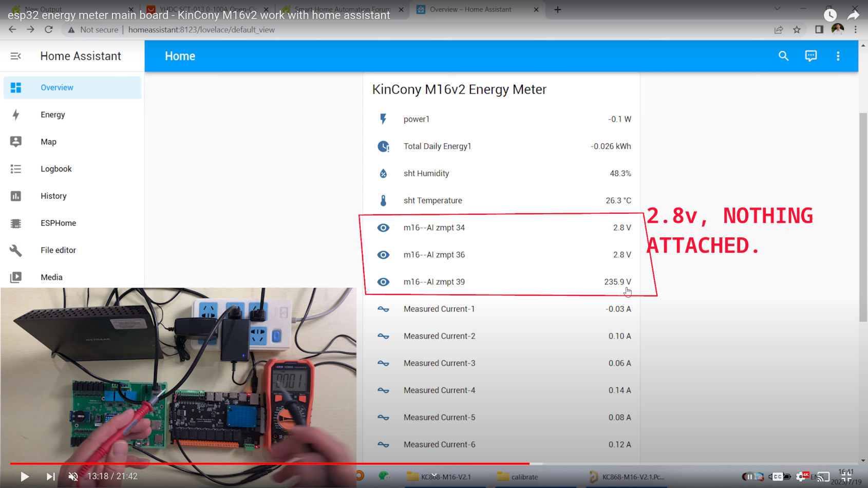868x488 pixels.
Task: Open the search icon in header
Action: [783, 56]
